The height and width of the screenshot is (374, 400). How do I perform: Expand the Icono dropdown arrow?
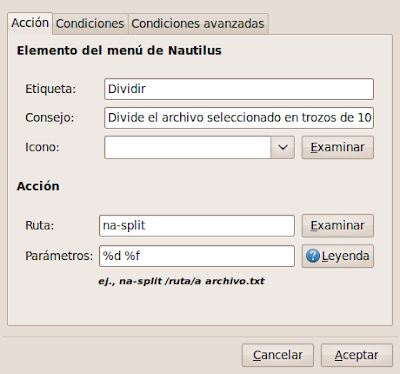click(x=283, y=147)
